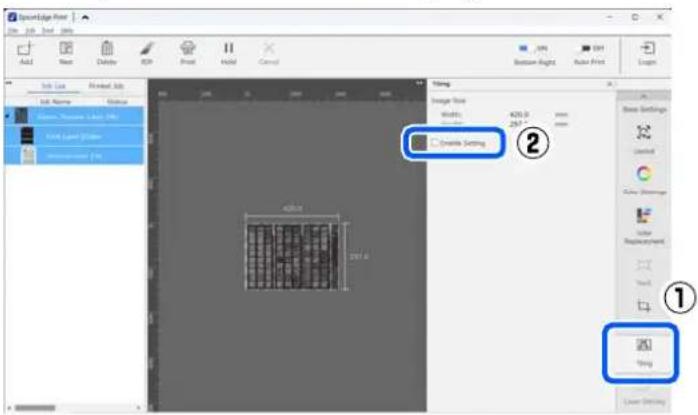698x415 pixels.
Task: Switch to the Printed Job tab
Action: click(106, 86)
